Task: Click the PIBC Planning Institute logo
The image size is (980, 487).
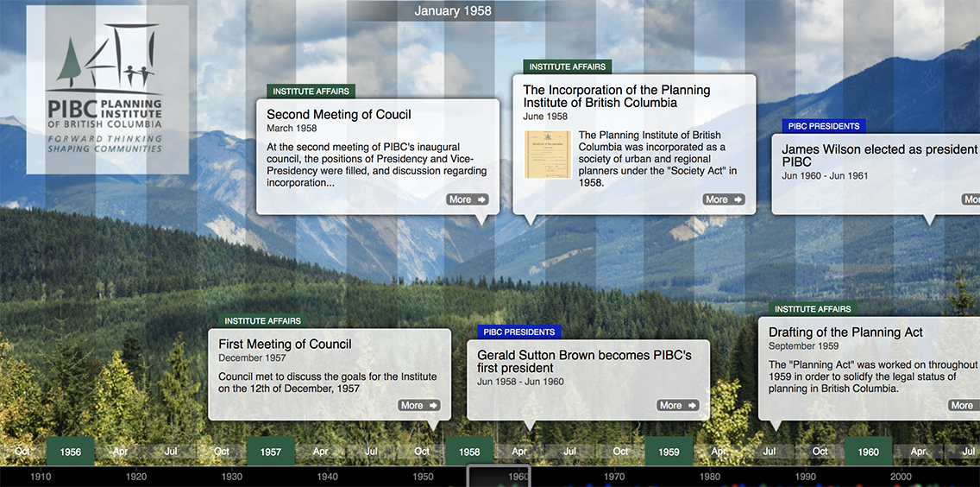Action: pyautogui.click(x=108, y=90)
